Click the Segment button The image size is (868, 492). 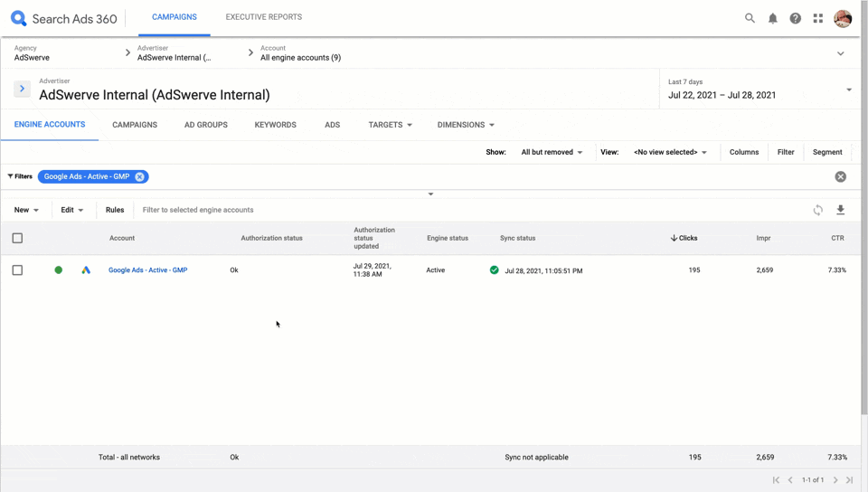[827, 152]
